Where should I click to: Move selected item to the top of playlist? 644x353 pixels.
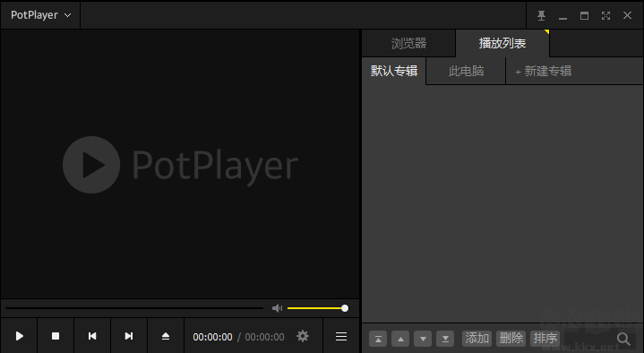pos(378,339)
